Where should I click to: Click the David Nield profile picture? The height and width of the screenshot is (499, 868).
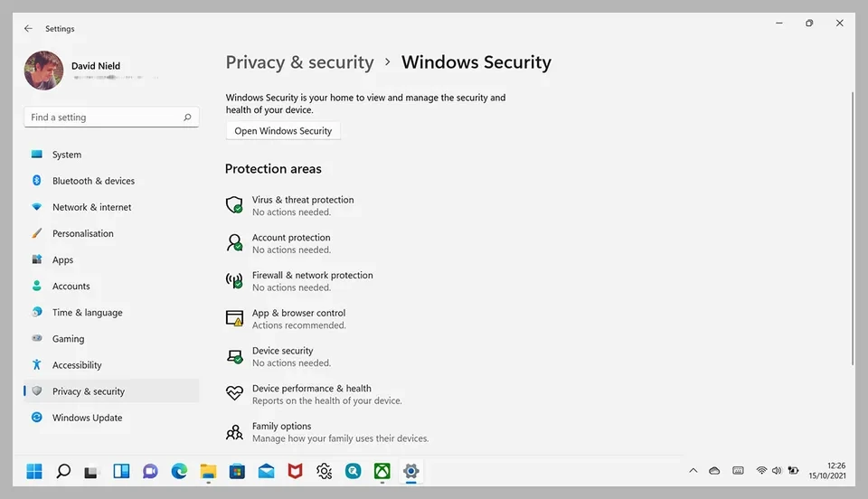[43, 70]
